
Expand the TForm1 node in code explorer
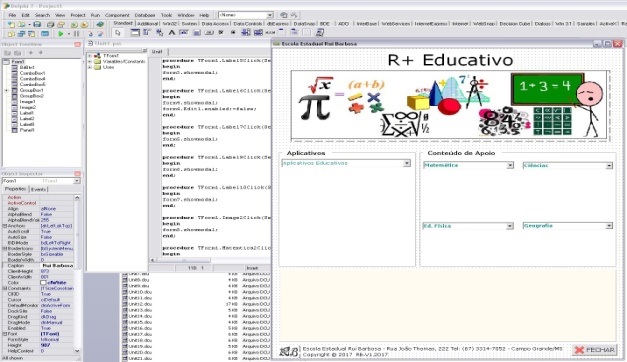coord(90,56)
